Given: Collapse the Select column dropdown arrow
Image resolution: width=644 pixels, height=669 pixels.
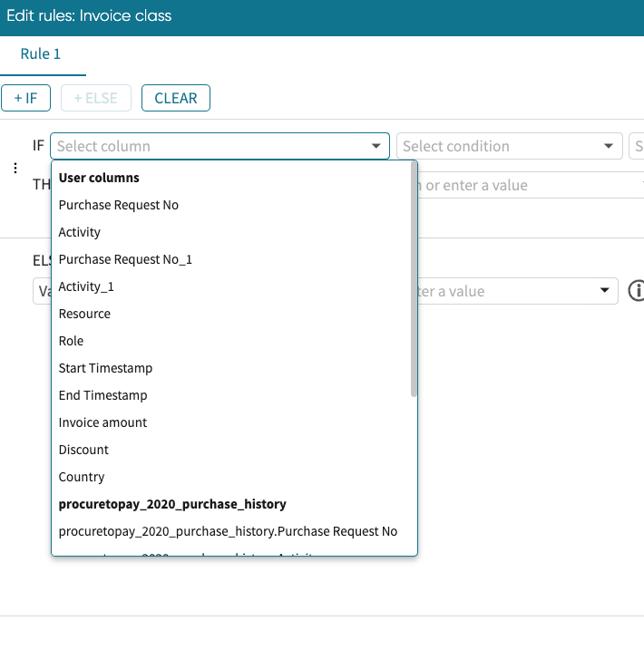Looking at the screenshot, I should [x=376, y=147].
